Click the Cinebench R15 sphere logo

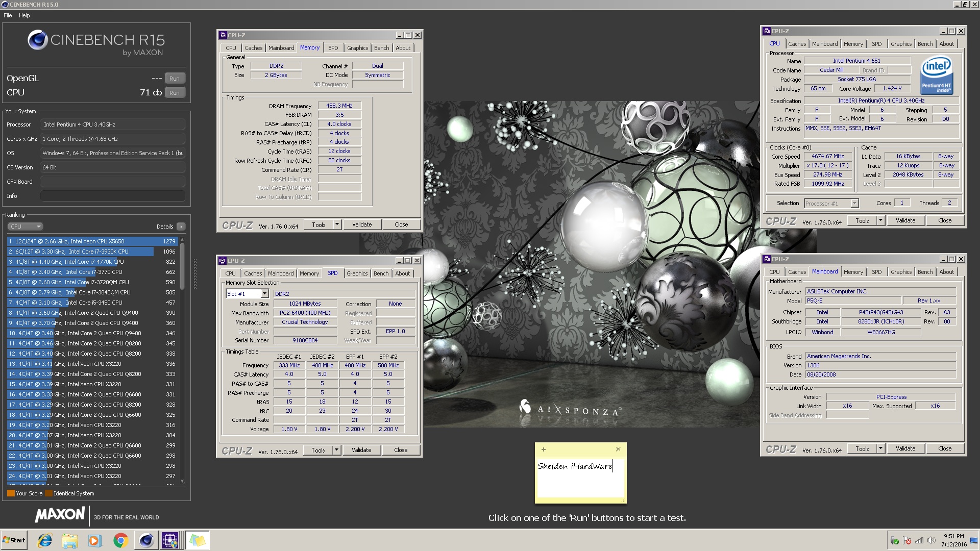click(37, 40)
